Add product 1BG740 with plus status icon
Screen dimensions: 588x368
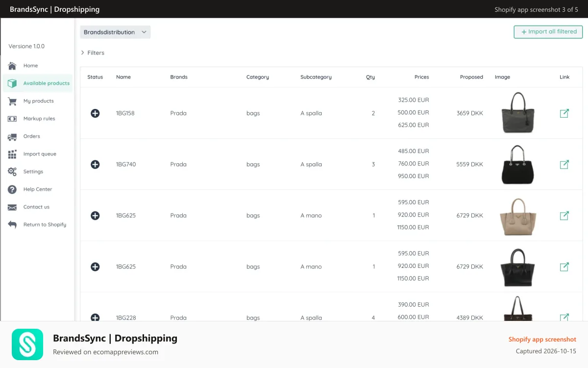click(x=95, y=164)
